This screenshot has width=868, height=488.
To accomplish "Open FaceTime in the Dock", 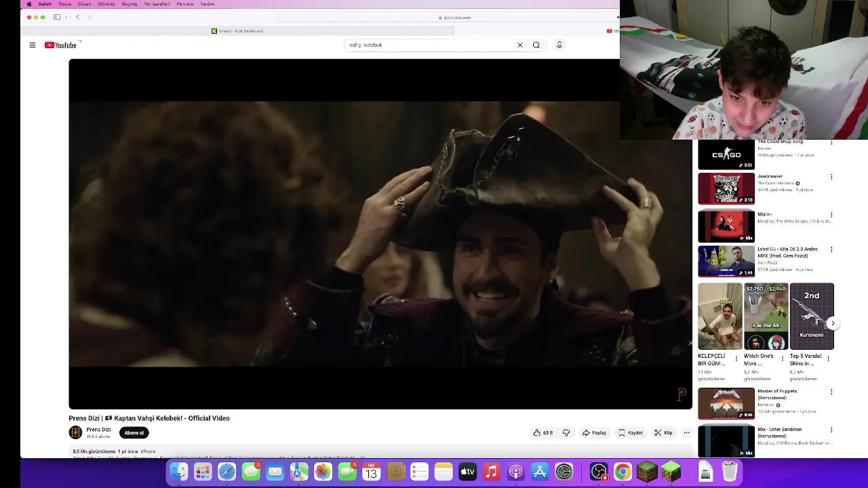I will click(347, 472).
